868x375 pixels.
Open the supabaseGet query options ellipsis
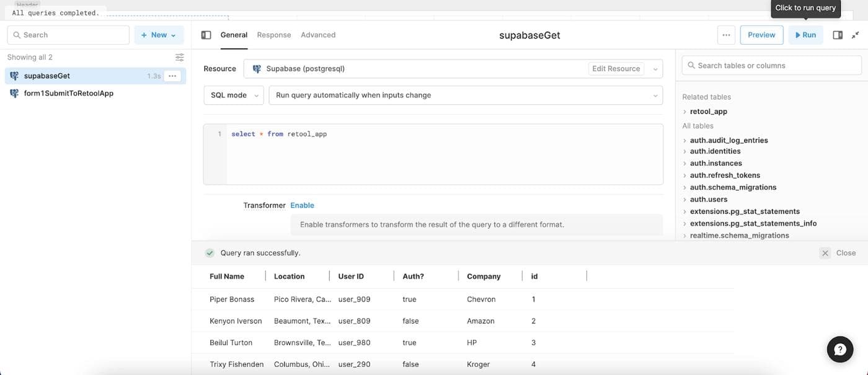click(172, 76)
